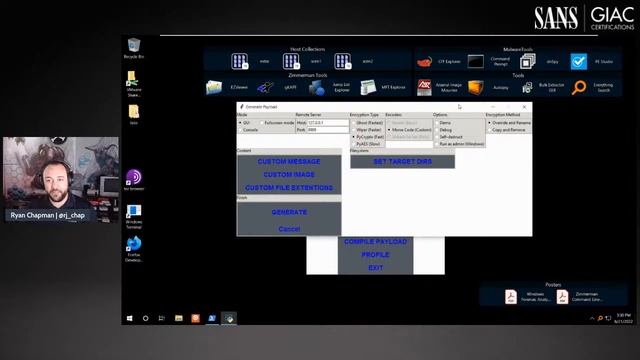Open Everything Search magnifier icon
Image resolution: width=640 pixels, height=360 pixels.
(x=579, y=87)
